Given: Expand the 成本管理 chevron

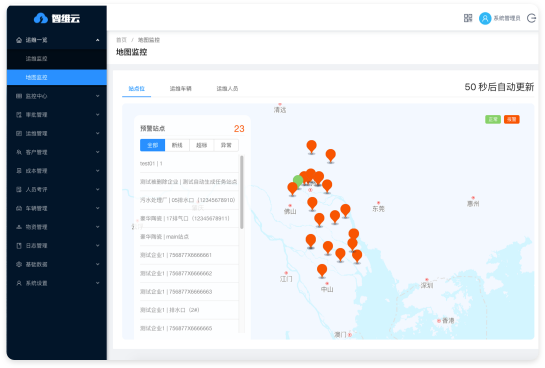Looking at the screenshot, I should tap(98, 171).
